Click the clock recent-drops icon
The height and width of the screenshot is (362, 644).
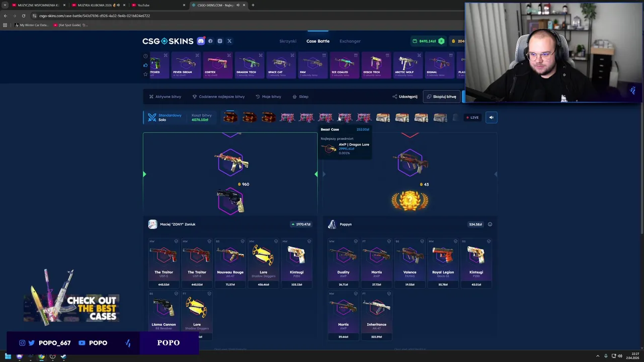(x=145, y=56)
